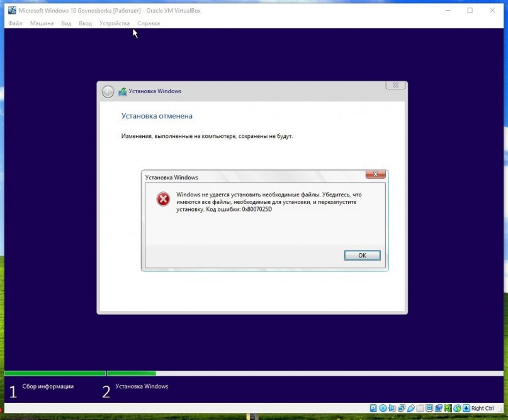Click the mouse integration indicator icon
Screen dimensions: 508x420
point(457,408)
